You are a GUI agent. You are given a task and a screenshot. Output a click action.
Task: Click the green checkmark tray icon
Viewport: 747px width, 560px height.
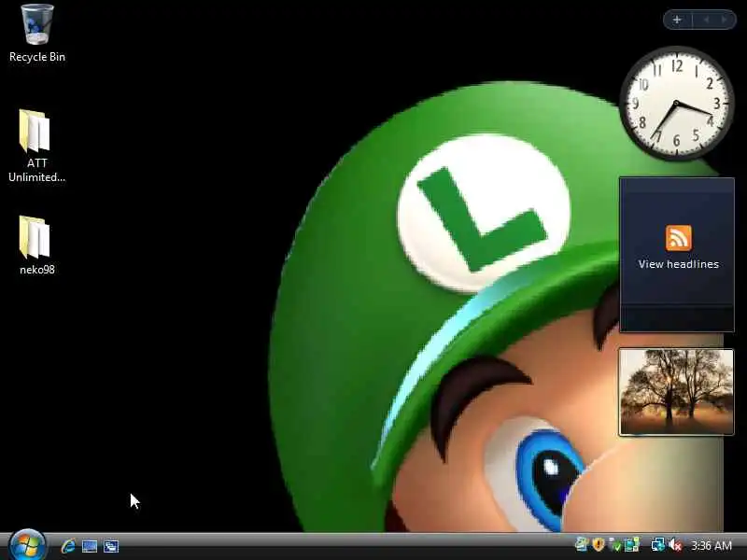(615, 544)
